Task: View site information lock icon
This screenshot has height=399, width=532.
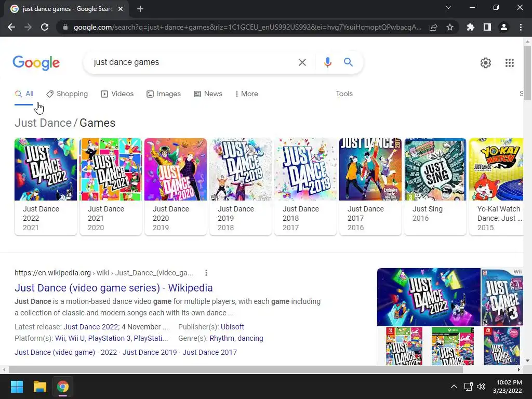Action: [65, 27]
